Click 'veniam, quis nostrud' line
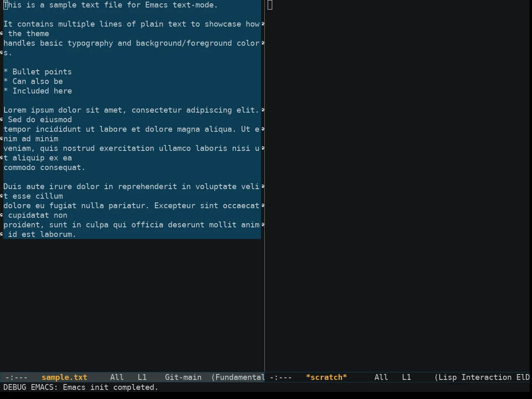The height and width of the screenshot is (399, 532). tap(131, 148)
